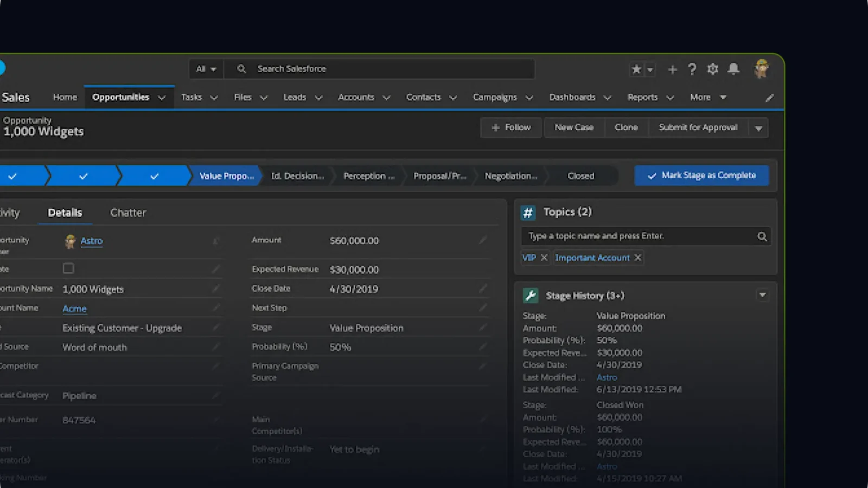Screen dimensions: 868x488
Task: Open the setup gear icon
Action: coord(713,69)
